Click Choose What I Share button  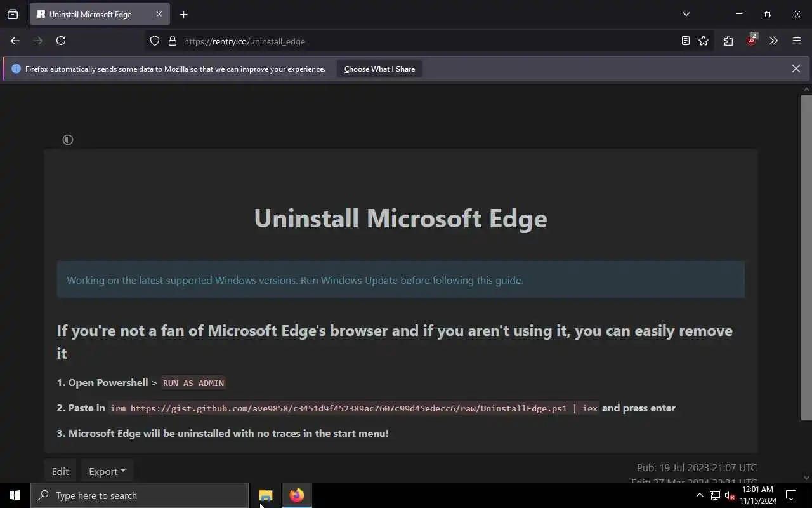379,69
